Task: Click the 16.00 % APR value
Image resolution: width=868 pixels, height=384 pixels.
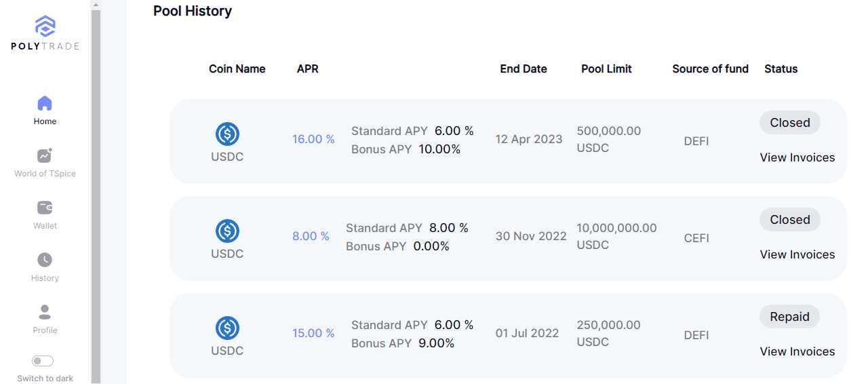Action: click(x=313, y=139)
